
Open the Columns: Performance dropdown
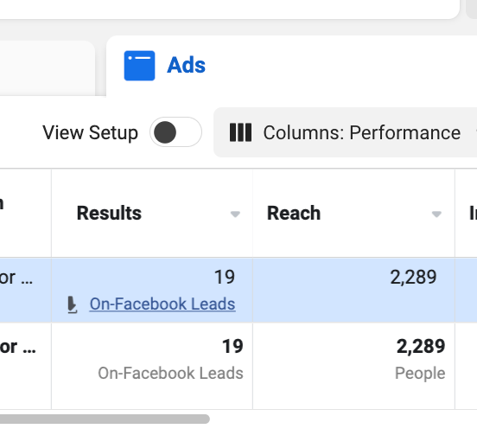(x=346, y=132)
